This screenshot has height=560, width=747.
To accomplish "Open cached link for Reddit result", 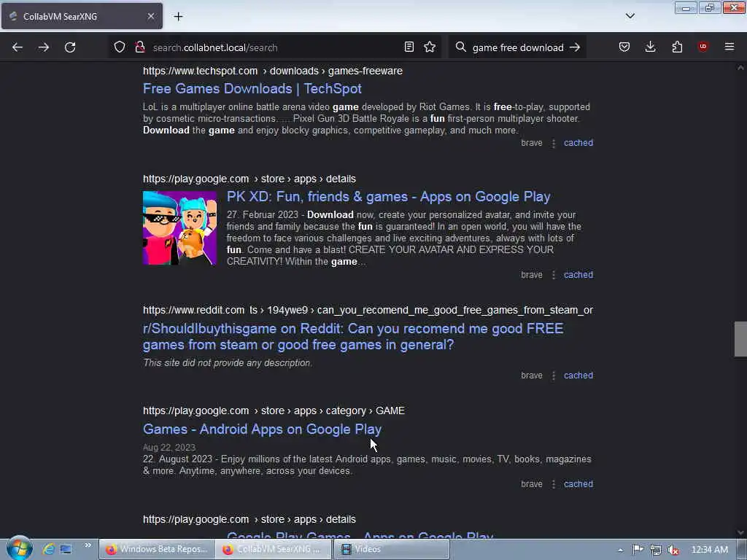I will click(x=578, y=376).
